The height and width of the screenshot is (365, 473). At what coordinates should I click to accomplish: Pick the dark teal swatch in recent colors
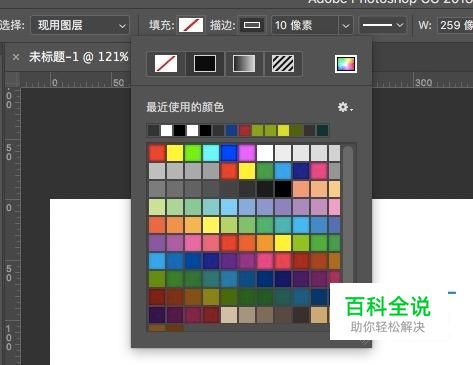pyautogui.click(x=322, y=130)
